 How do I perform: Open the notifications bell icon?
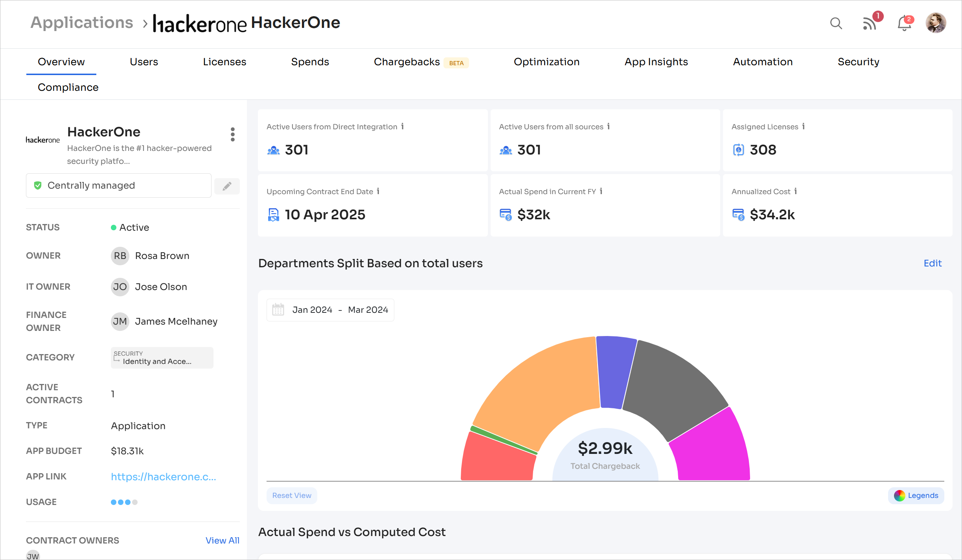coord(904,24)
